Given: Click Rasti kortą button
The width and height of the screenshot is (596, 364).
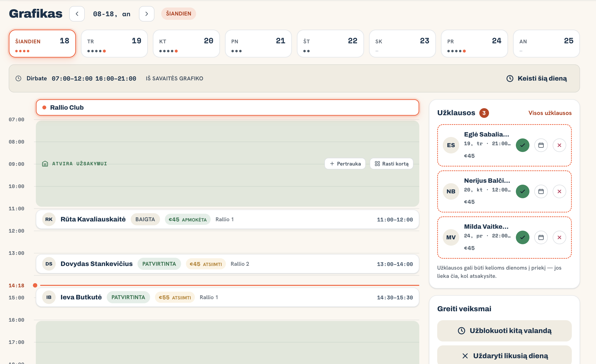Looking at the screenshot, I should (391, 164).
